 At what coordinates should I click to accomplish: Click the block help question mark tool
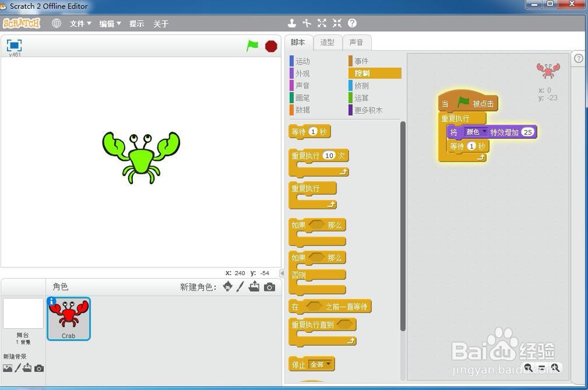click(x=352, y=24)
